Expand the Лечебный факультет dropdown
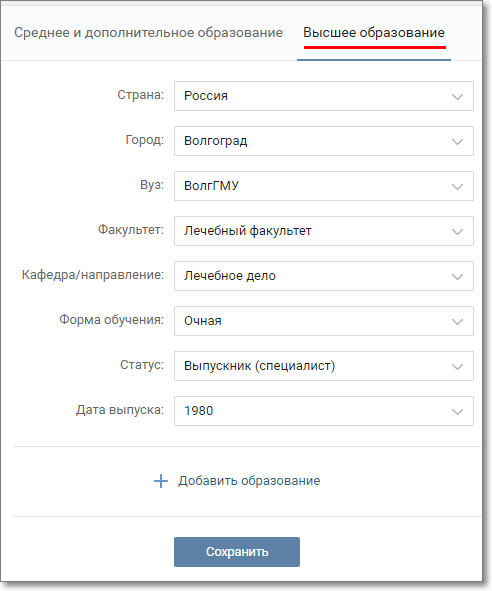The height and width of the screenshot is (591, 492). pos(323,231)
